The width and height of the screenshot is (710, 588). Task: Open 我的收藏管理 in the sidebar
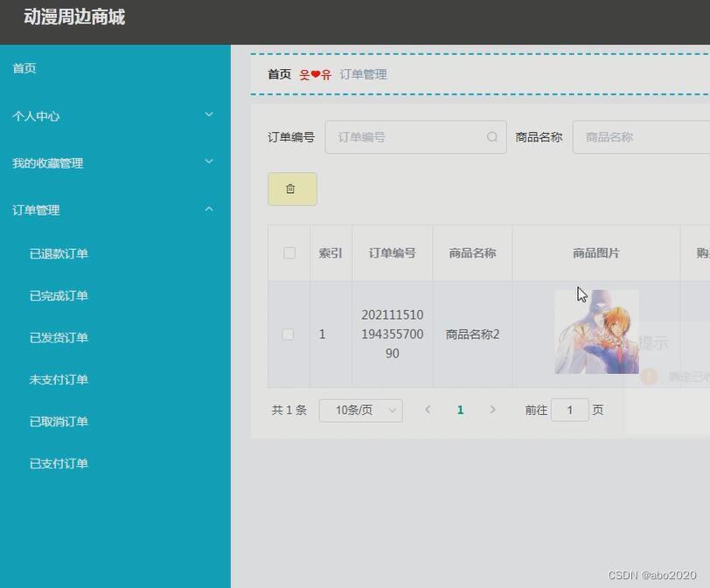point(47,163)
